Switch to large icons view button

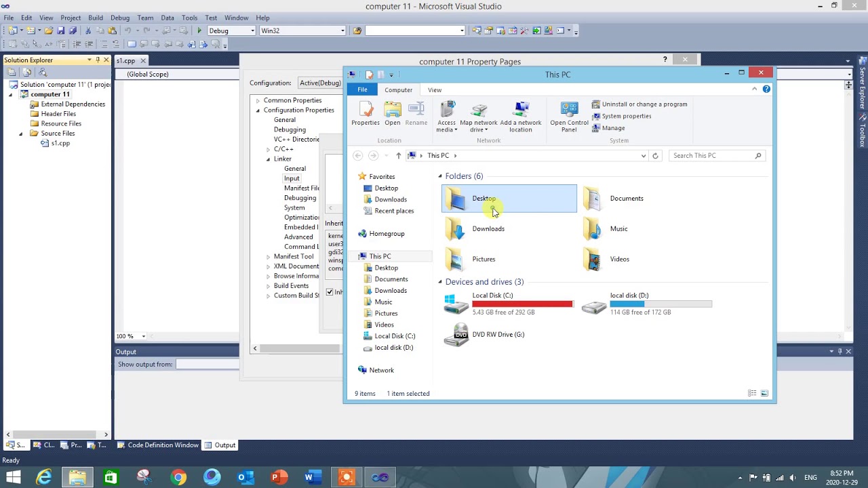pyautogui.click(x=764, y=393)
